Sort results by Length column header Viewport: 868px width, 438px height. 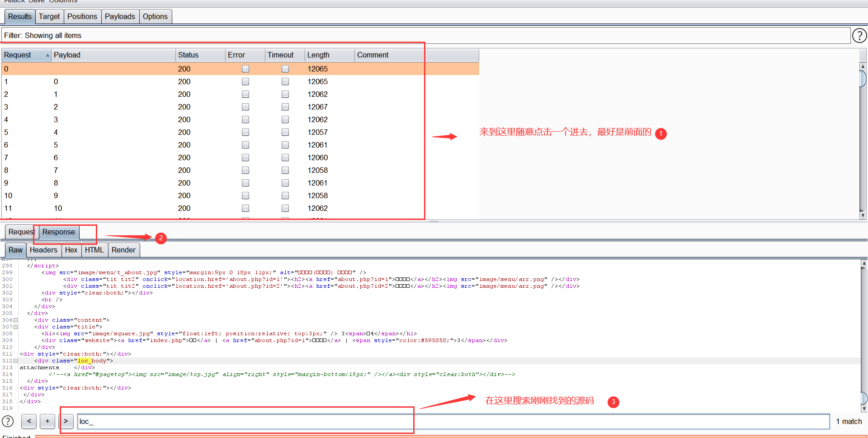[329, 55]
